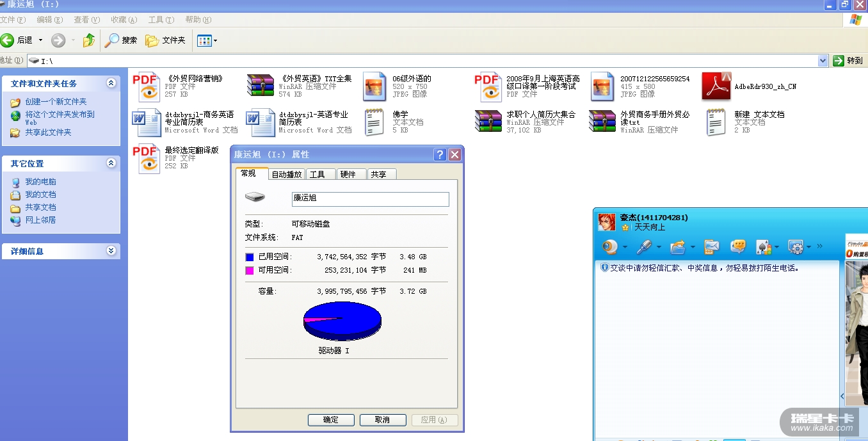Open the 编辑(E) menu
This screenshot has height=441, width=868.
click(49, 20)
